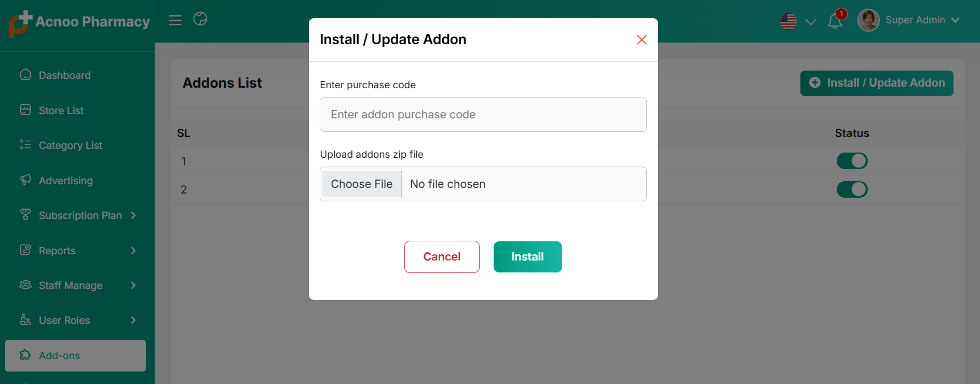980x384 pixels.
Task: Open Category List in the sidebar
Action: [71, 145]
